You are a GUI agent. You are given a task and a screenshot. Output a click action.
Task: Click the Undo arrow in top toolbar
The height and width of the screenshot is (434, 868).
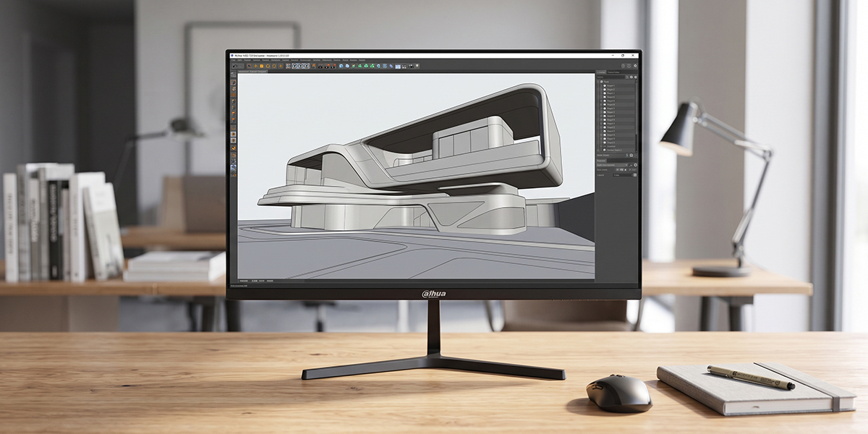(x=235, y=66)
